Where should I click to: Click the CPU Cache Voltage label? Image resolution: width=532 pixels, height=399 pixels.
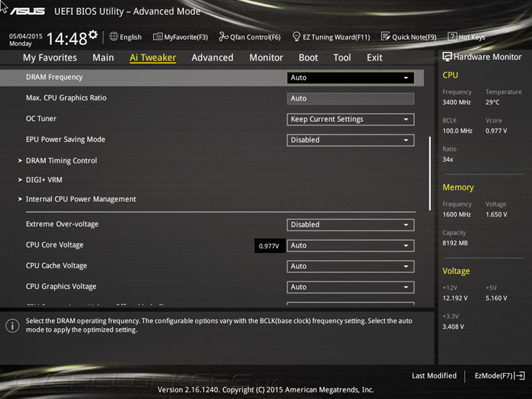[x=56, y=266]
